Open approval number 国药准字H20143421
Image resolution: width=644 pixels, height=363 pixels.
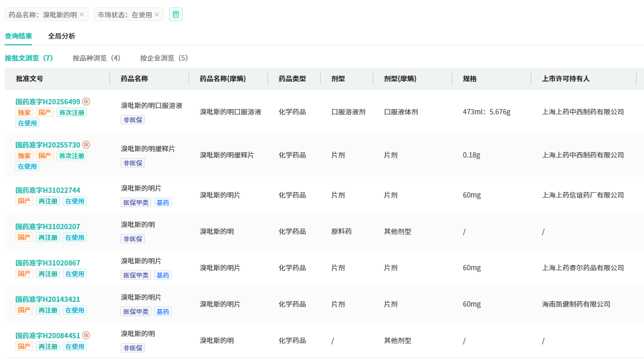(x=48, y=299)
